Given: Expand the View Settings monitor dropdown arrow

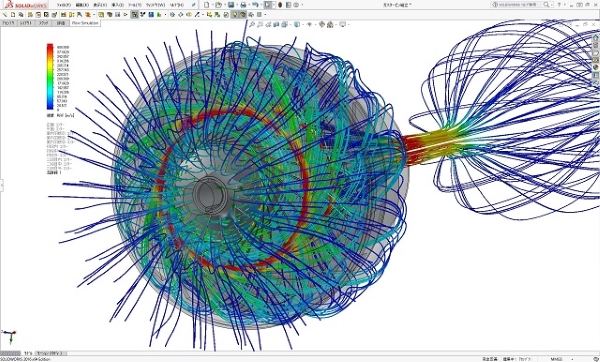Looking at the screenshot, I should (348, 24).
